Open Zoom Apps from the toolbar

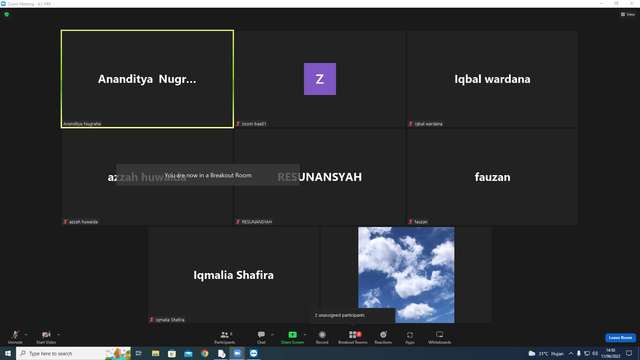tap(410, 337)
